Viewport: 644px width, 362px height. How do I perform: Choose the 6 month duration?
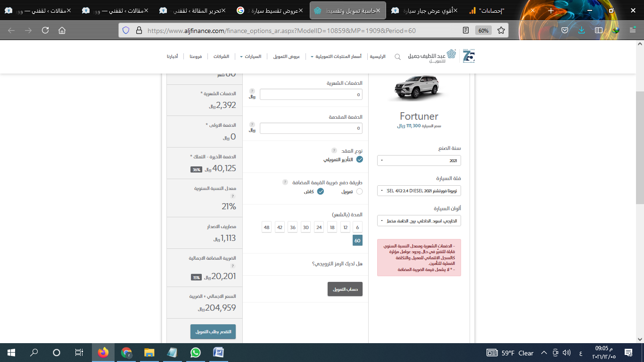point(357,227)
